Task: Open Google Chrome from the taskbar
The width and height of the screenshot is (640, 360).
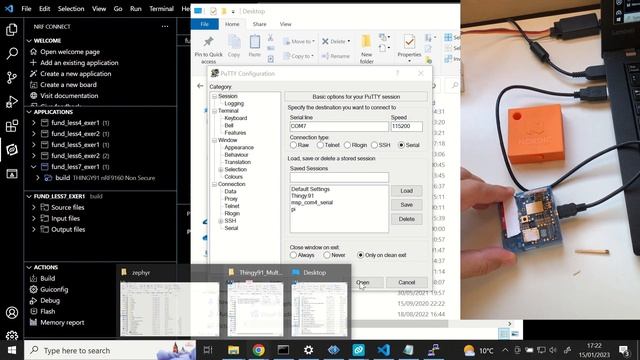Action: pyautogui.click(x=258, y=350)
